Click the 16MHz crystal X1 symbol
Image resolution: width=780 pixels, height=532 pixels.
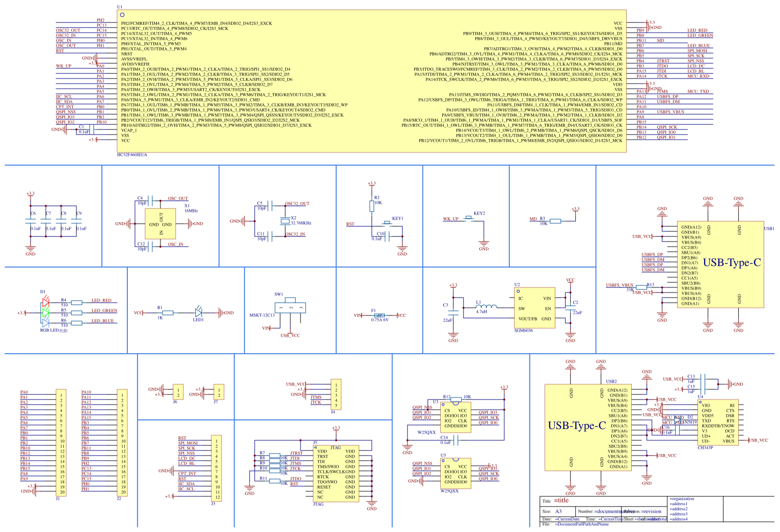[x=160, y=224]
